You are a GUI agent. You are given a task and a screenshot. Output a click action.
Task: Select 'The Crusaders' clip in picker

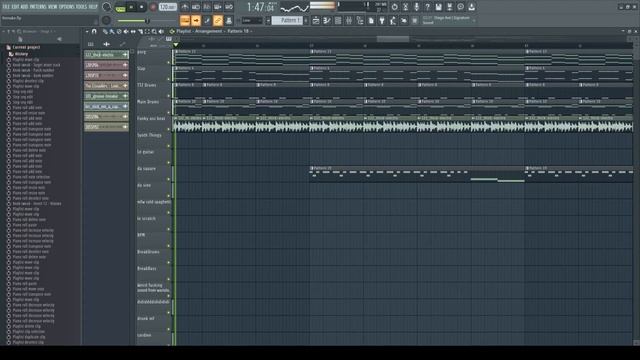point(106,86)
